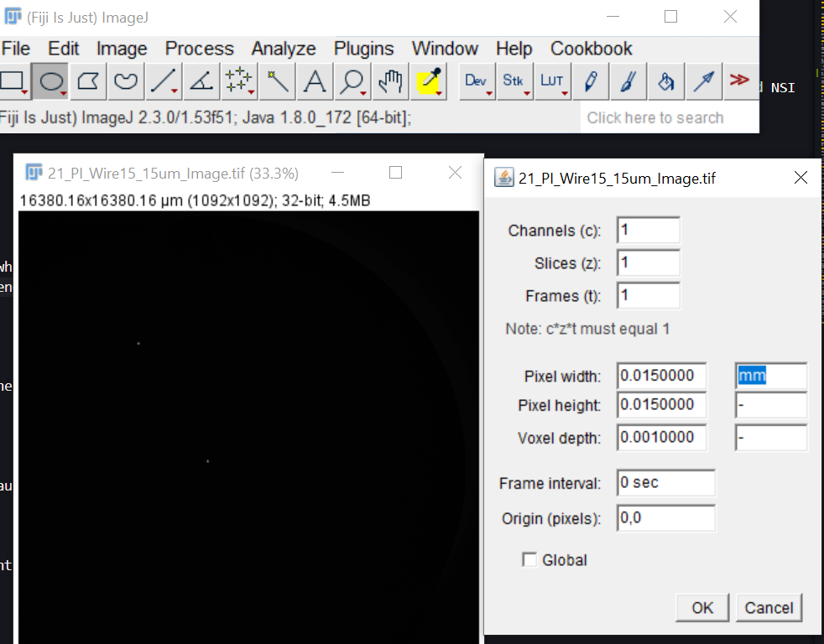Click the ImageJ version status bar text

point(206,117)
